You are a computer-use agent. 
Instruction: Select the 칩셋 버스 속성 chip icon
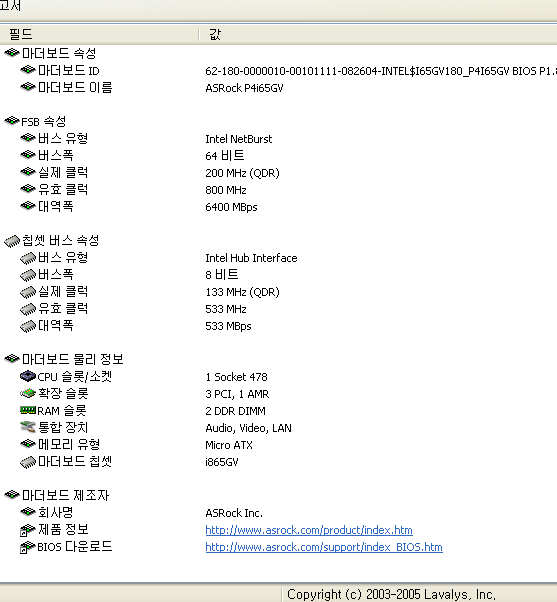(x=12, y=241)
